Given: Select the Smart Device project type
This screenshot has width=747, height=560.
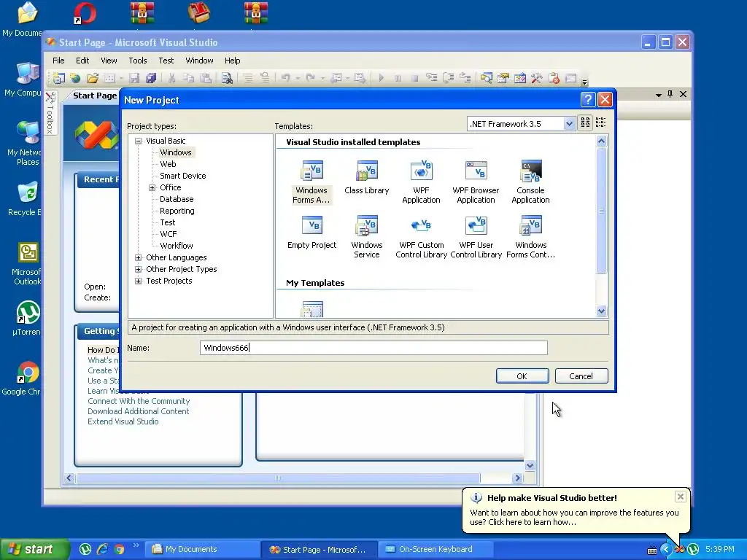Looking at the screenshot, I should pyautogui.click(x=183, y=176).
